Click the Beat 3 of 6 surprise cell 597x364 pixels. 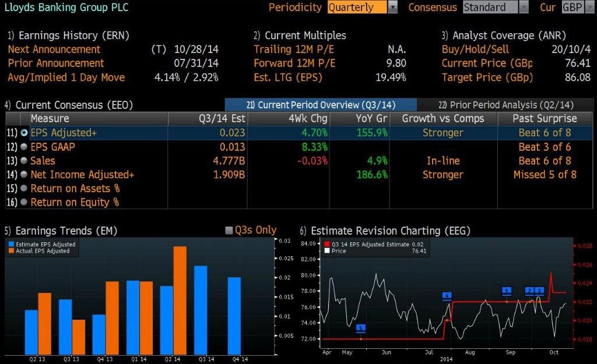(545, 147)
